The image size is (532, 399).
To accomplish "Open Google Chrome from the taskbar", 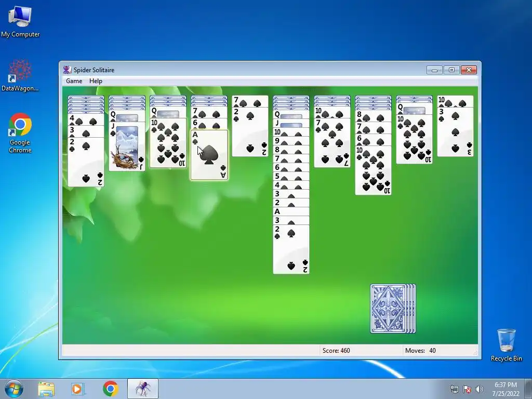I will [x=111, y=389].
